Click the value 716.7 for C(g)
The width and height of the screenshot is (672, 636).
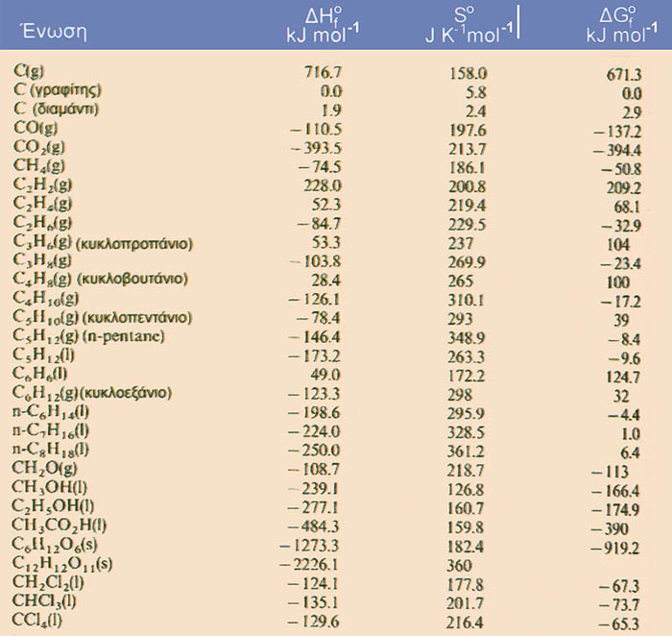pos(323,72)
